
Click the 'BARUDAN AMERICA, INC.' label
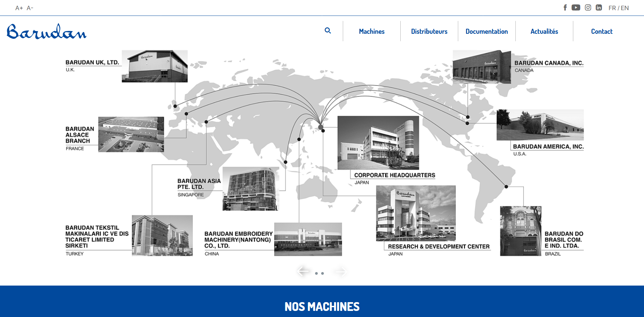coord(548,147)
